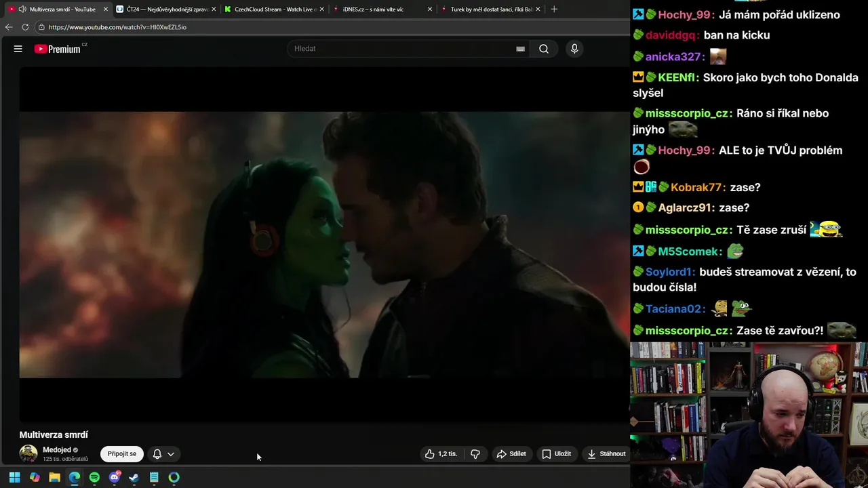868x488 pixels.
Task: Click minion emote after 'Tě zase zruší'
Action: click(x=826, y=230)
